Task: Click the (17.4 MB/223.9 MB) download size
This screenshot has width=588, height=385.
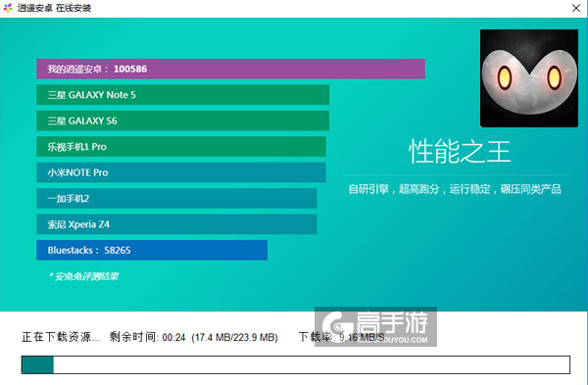Action: coord(234,337)
